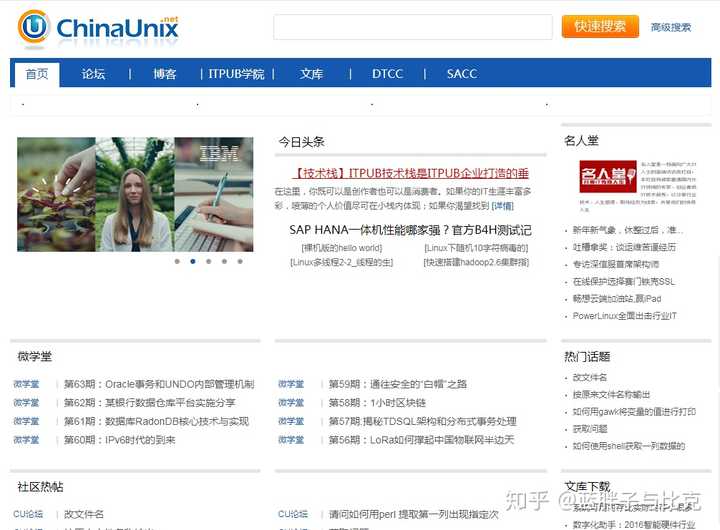Open 新年新气象，休整过后 article
Image resolution: width=720 pixels, height=530 pixels.
(628, 230)
